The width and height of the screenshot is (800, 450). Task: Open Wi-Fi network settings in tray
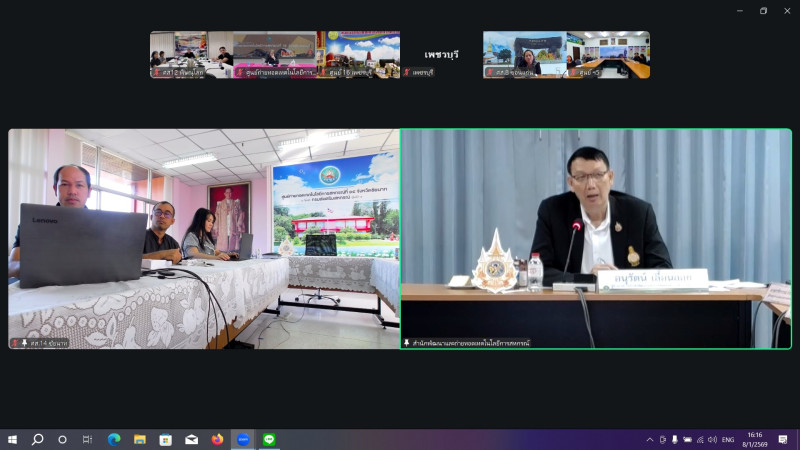click(x=699, y=439)
